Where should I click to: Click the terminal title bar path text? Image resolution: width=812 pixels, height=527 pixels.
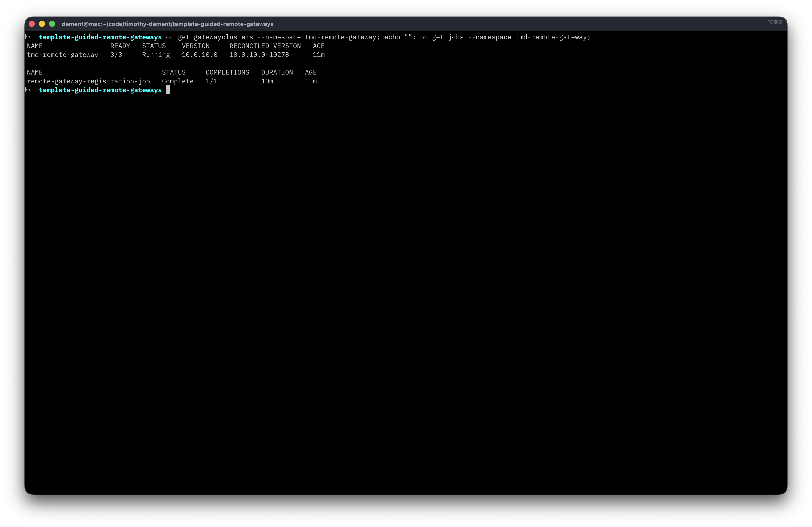coord(167,24)
